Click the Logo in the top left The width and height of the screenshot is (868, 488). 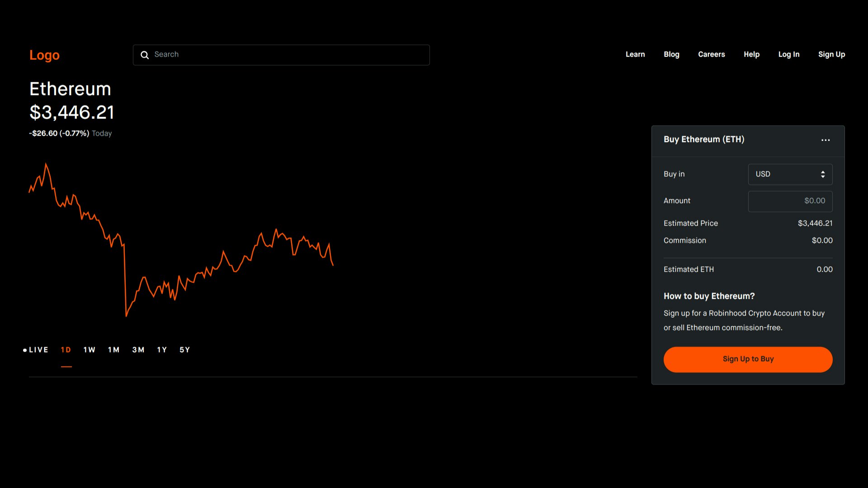tap(44, 55)
